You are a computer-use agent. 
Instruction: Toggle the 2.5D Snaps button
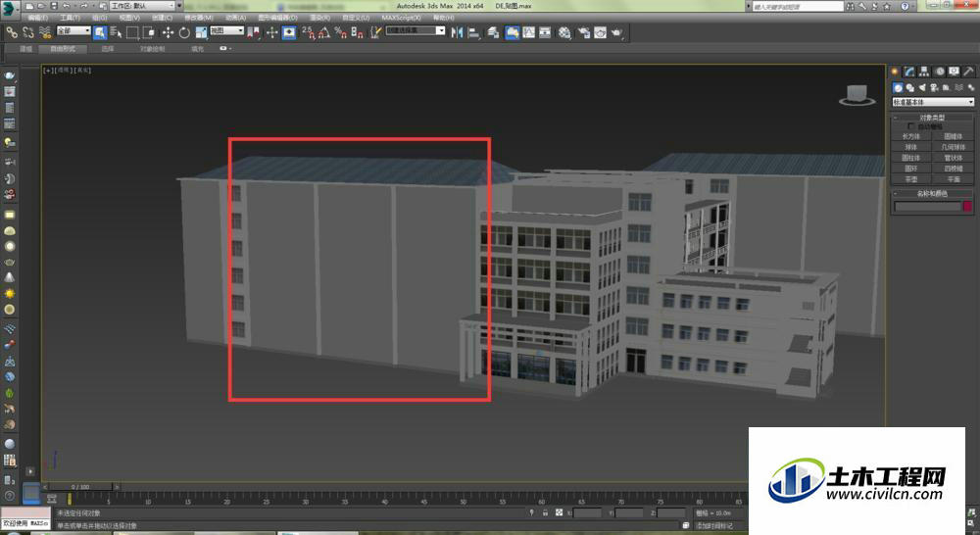pos(308,32)
